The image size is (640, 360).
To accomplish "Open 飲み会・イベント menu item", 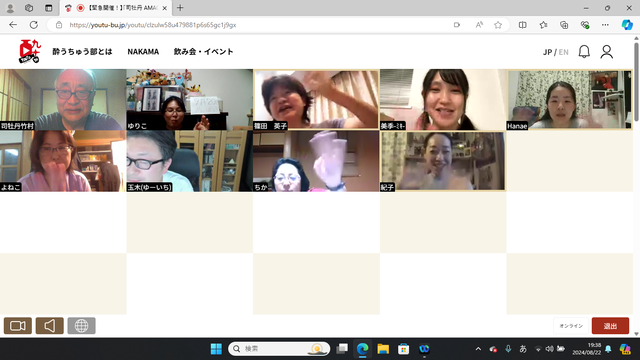I will click(203, 51).
